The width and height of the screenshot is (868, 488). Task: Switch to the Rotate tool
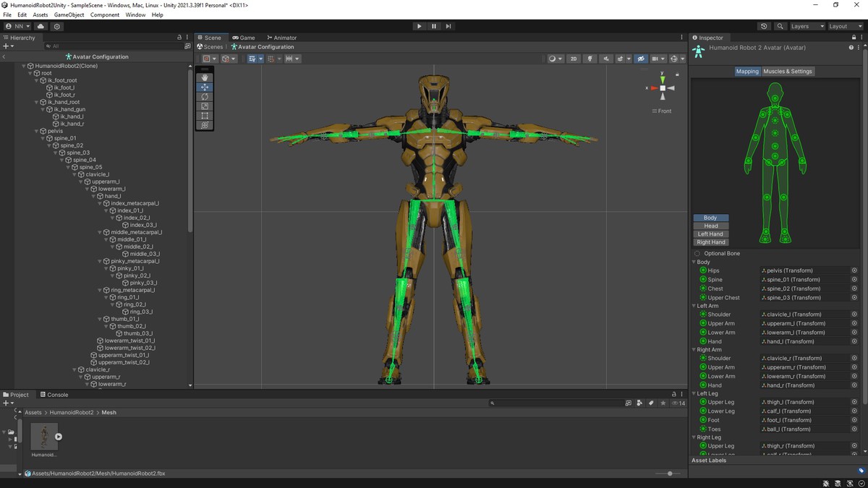click(x=205, y=97)
